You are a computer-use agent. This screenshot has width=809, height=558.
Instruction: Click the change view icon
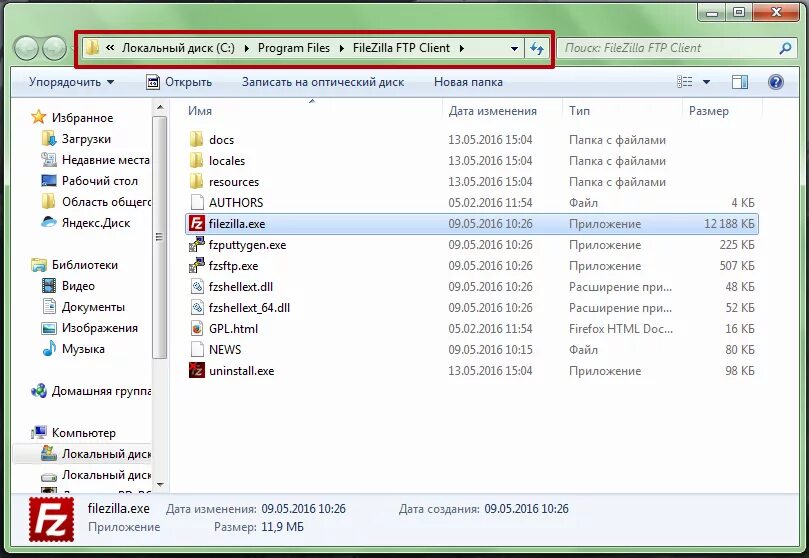685,81
